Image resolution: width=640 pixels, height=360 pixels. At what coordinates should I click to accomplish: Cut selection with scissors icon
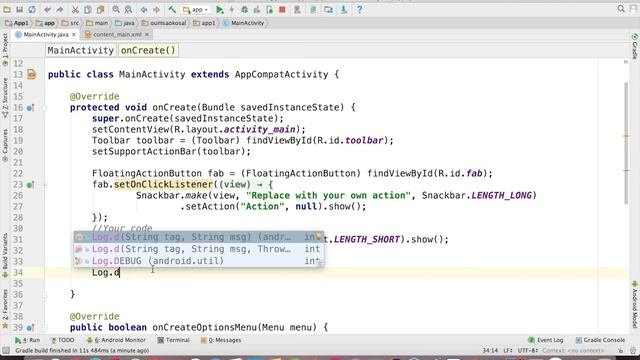(x=75, y=9)
